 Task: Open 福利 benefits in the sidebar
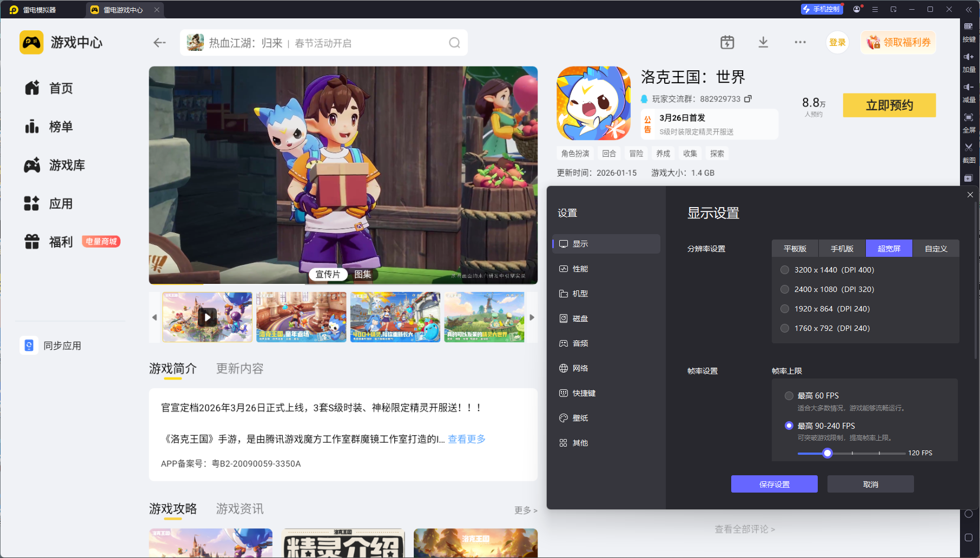[49, 242]
